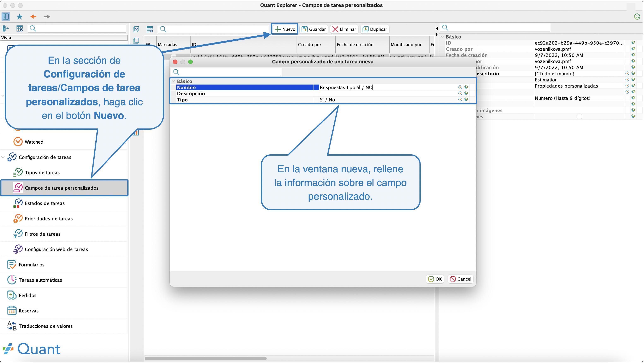
Task: Open the Tipo dropdown showing Sí / No
Action: click(x=388, y=99)
